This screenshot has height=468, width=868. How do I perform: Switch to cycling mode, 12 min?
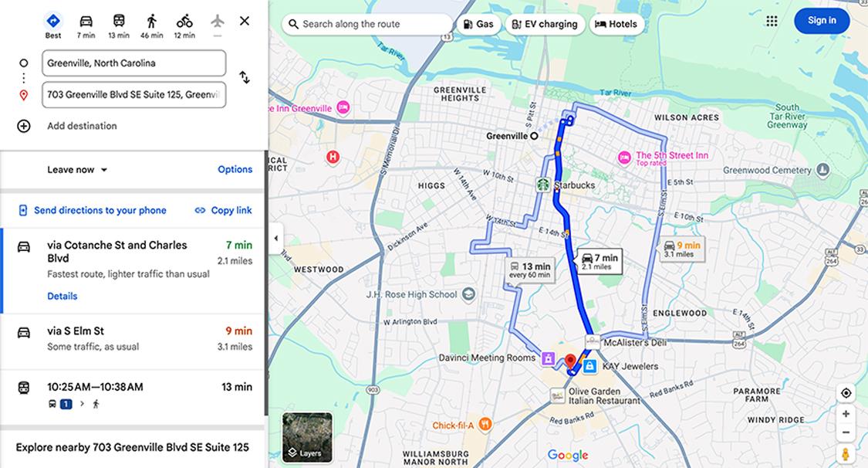(184, 25)
